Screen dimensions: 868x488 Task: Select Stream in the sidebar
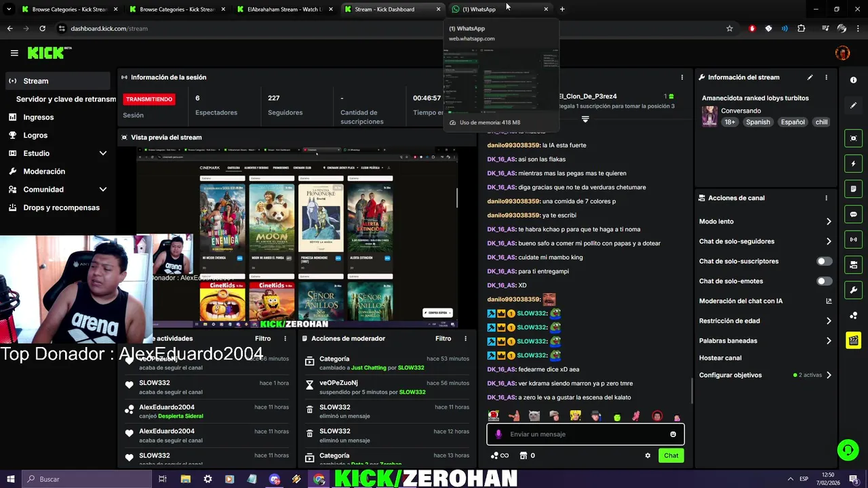click(x=57, y=81)
